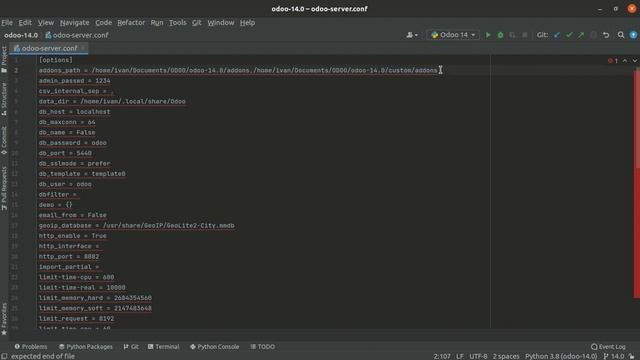Click the Run with Coverage icon

(512, 35)
